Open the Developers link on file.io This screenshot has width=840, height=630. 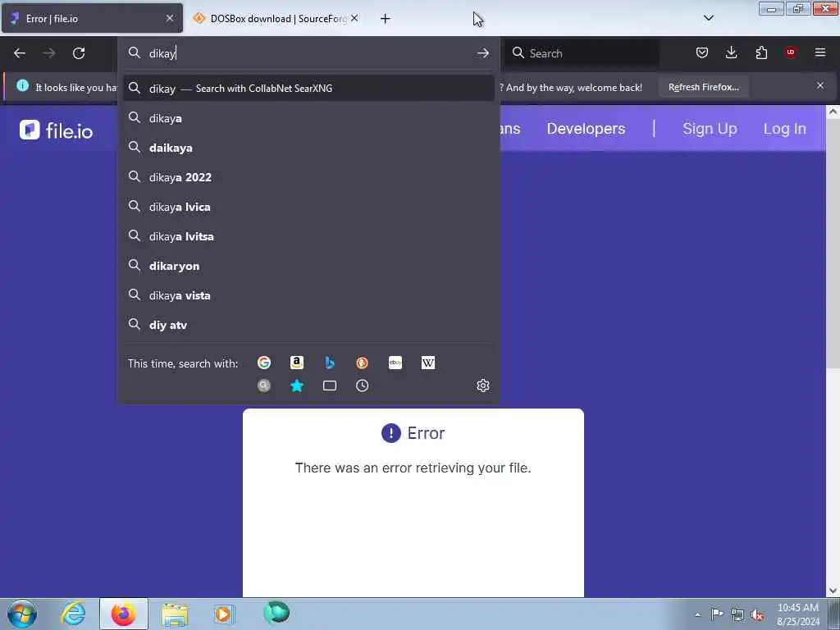point(586,129)
